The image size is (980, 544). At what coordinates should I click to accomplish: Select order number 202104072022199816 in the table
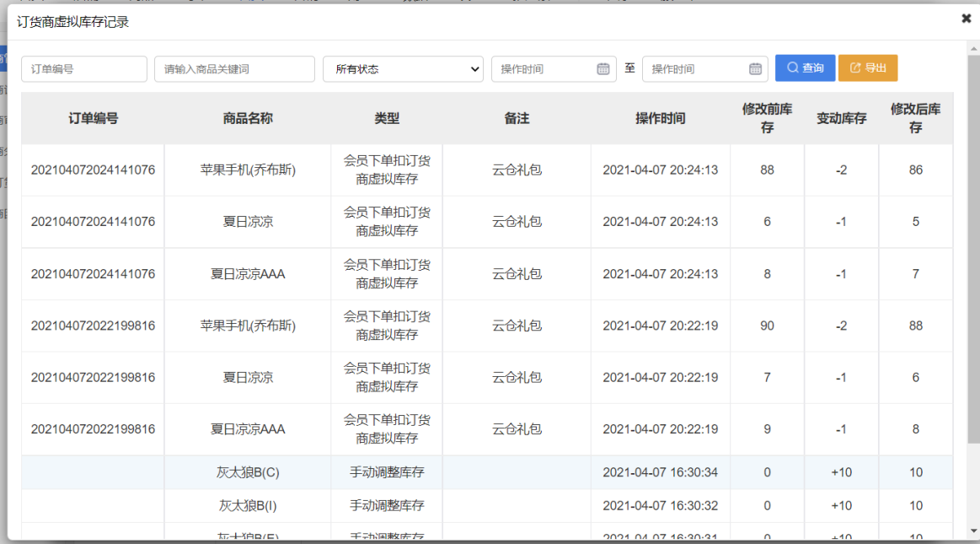pos(92,325)
